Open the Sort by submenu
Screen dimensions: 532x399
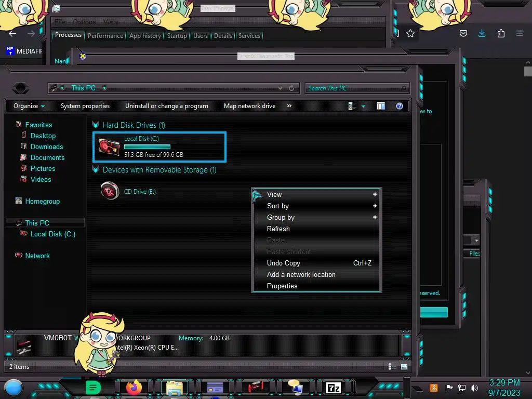pos(316,206)
